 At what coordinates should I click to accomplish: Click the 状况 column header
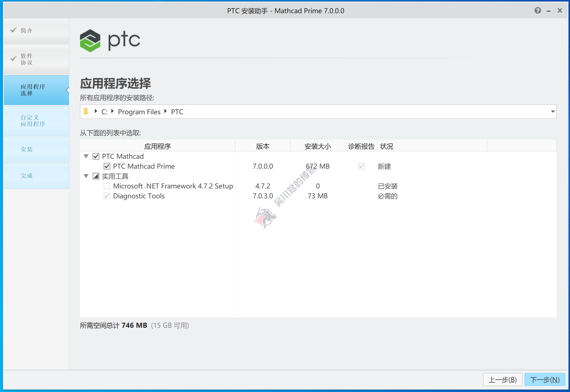[432, 146]
